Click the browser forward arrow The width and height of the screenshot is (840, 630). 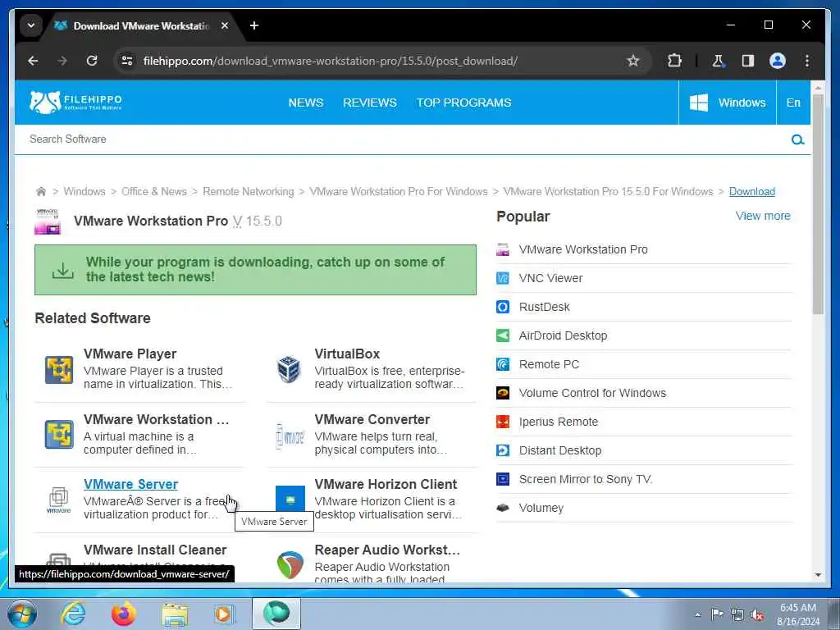click(62, 61)
